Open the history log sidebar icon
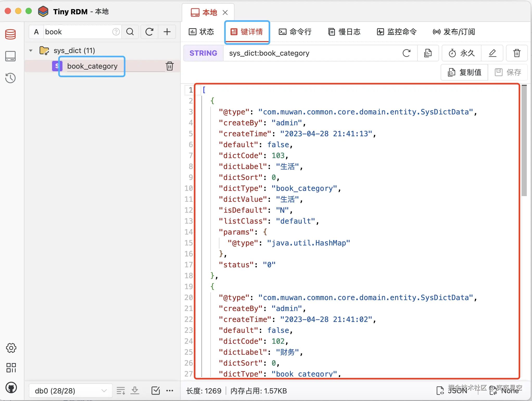The image size is (532, 401). click(x=10, y=78)
